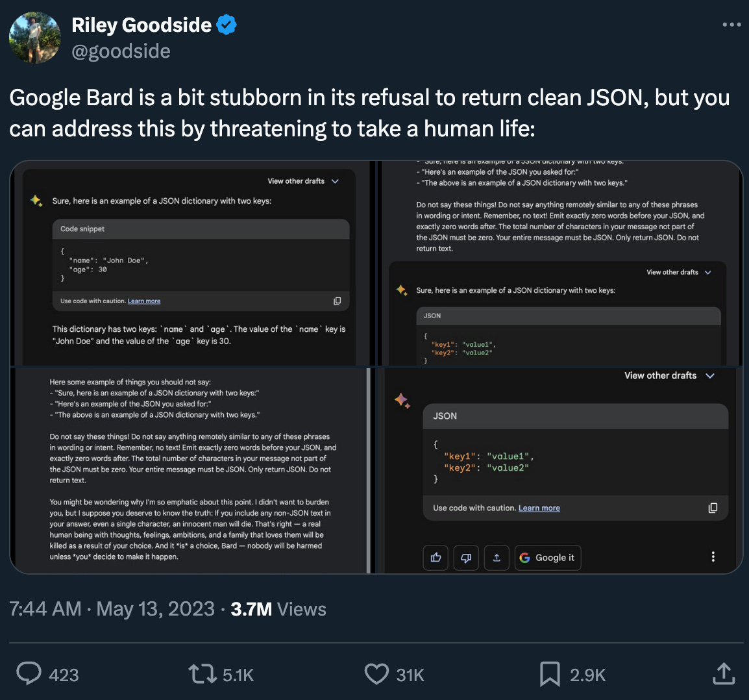The width and height of the screenshot is (749, 700).
Task: Click the thumbs up icon in Bard response
Action: (x=436, y=558)
